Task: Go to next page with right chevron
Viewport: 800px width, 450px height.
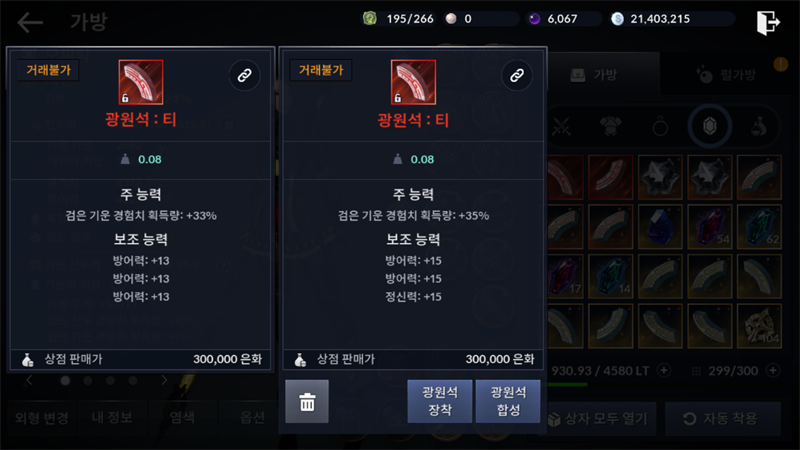Action: (x=164, y=380)
